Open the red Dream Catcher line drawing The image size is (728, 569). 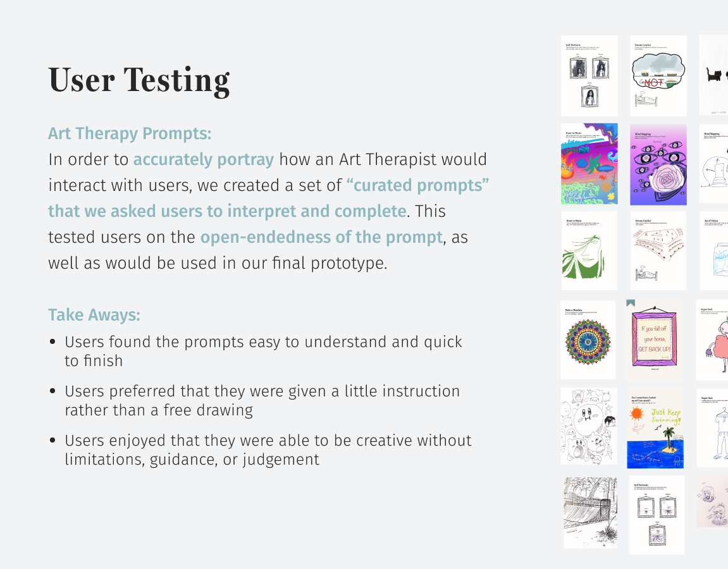pyautogui.click(x=658, y=251)
